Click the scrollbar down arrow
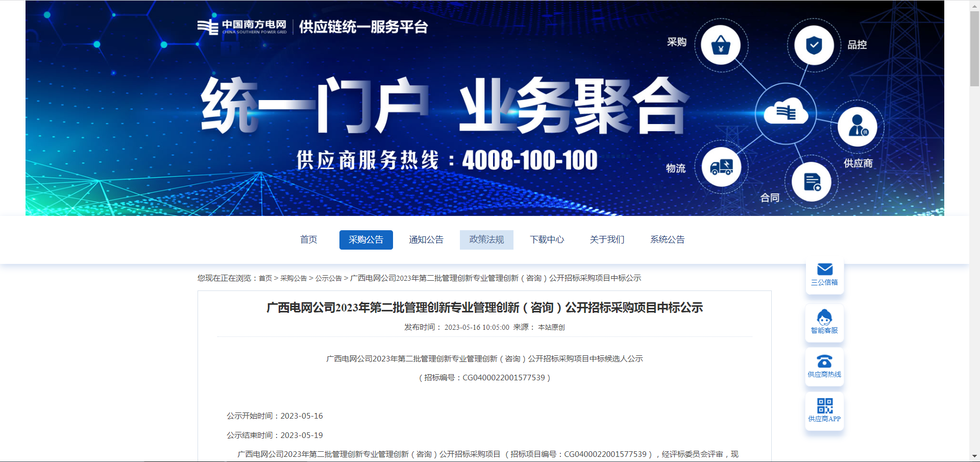 pos(974,456)
